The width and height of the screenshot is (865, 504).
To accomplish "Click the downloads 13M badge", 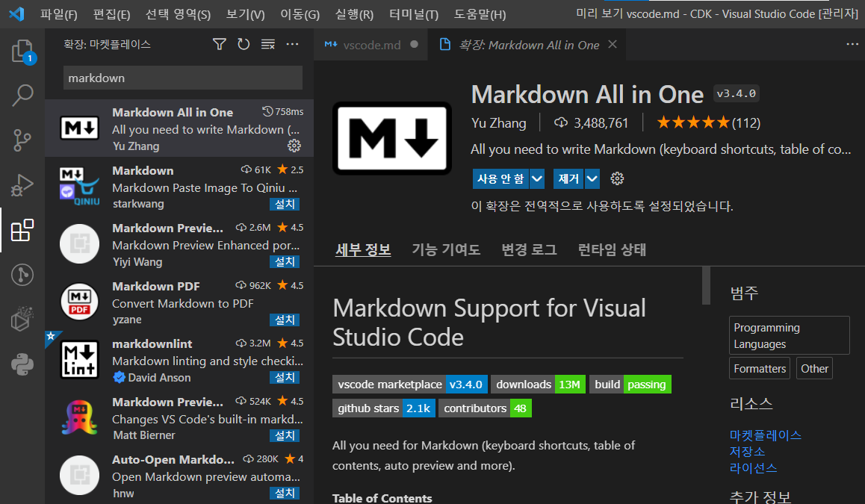I will pos(538,385).
